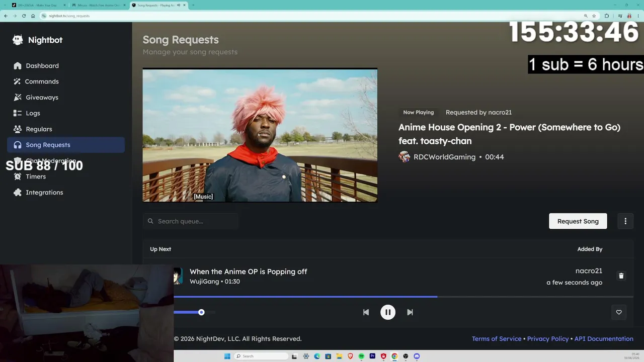Bookmark this page with the star icon
This screenshot has height=362, width=644.
tap(594, 16)
